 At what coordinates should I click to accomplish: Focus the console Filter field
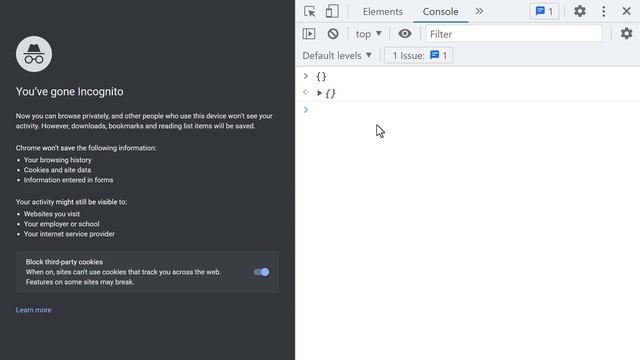pyautogui.click(x=514, y=34)
